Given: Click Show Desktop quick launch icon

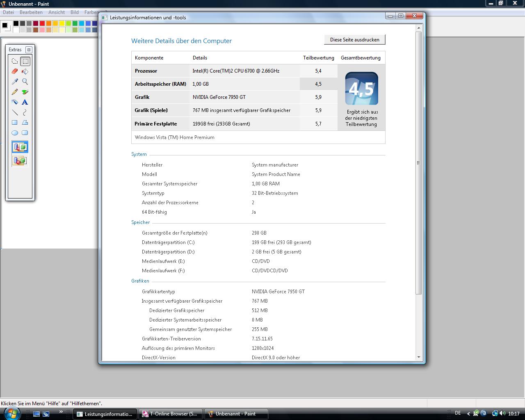Looking at the screenshot, I should [37, 414].
